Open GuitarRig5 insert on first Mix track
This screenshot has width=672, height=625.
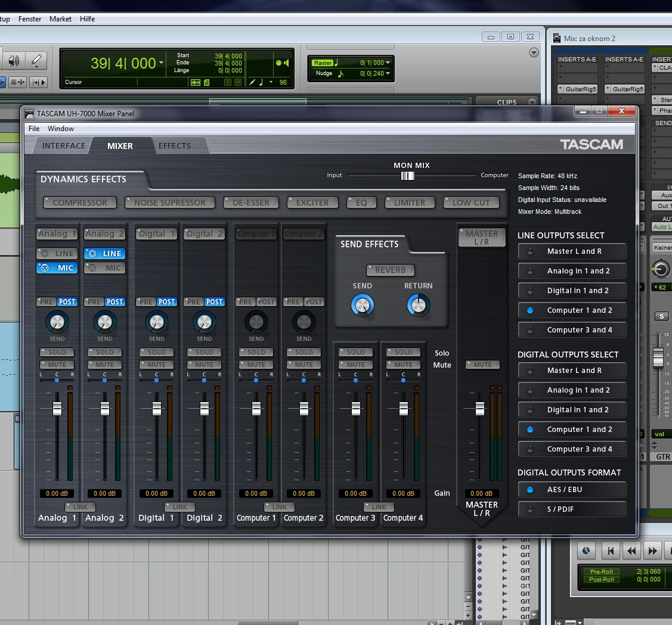[577, 89]
